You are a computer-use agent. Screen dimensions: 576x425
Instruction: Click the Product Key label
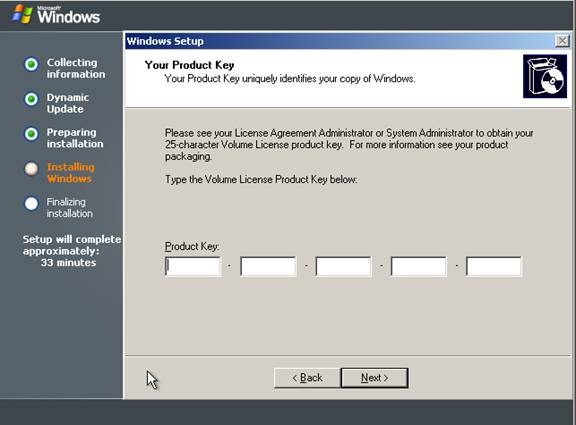pyautogui.click(x=192, y=246)
